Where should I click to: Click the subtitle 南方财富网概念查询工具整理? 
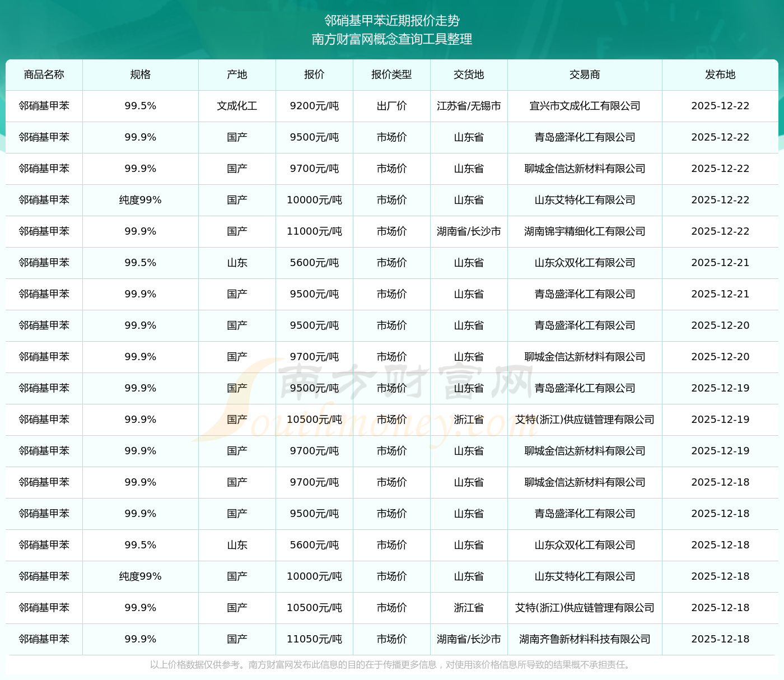click(392, 39)
